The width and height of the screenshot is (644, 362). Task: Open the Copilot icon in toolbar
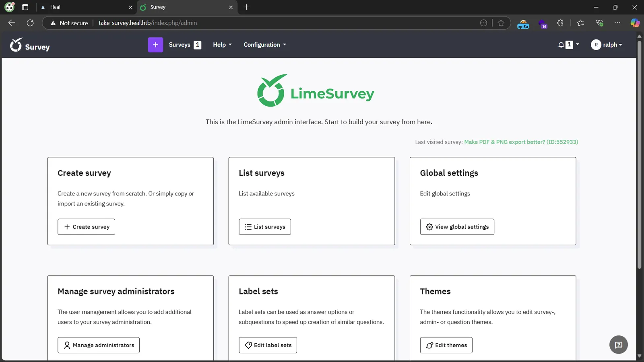tap(635, 23)
